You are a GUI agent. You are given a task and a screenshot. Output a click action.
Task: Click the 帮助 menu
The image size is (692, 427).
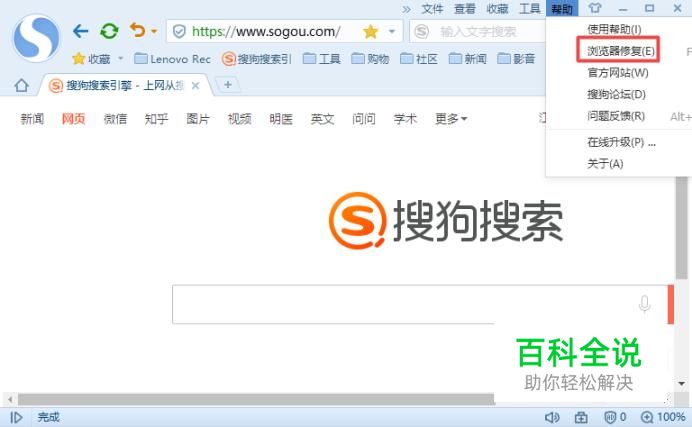(562, 9)
